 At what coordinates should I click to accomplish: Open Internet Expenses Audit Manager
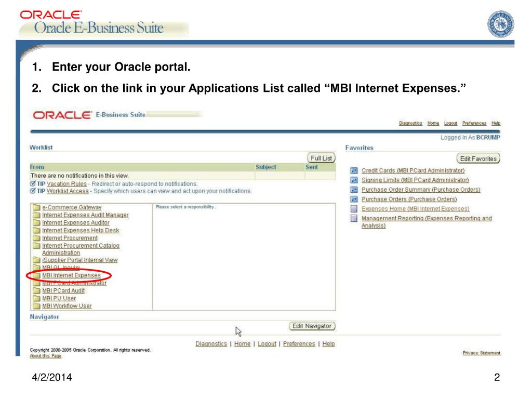pos(85,215)
